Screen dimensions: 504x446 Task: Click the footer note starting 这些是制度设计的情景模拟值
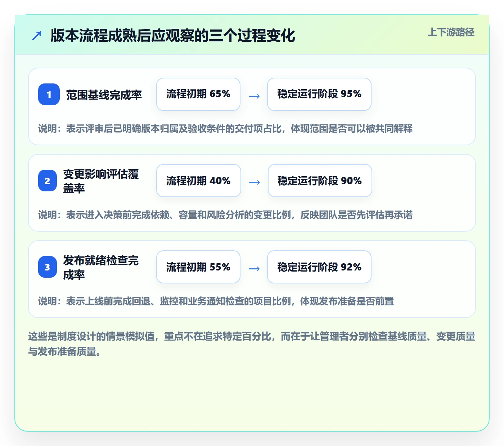click(x=252, y=344)
